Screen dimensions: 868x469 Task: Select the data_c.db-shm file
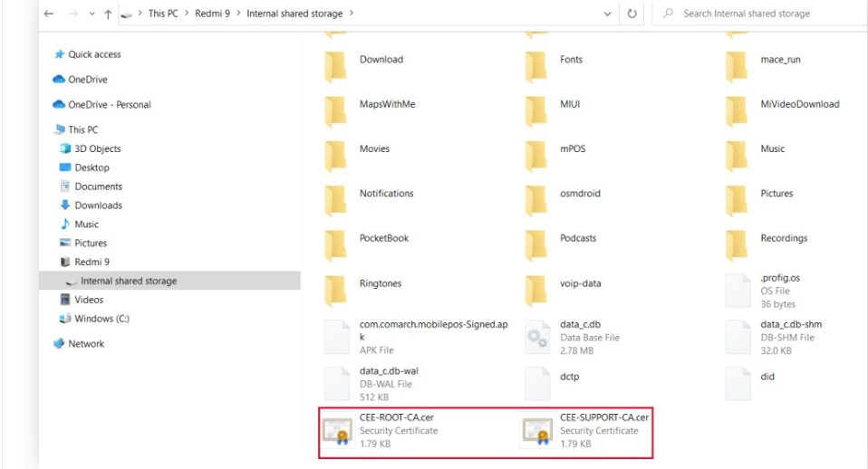774,337
